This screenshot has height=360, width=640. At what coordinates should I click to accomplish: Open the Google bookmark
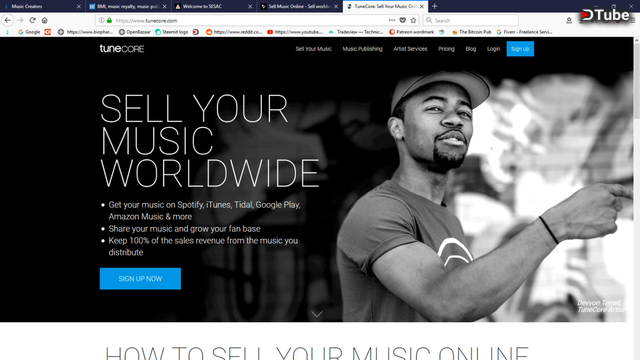click(x=29, y=32)
